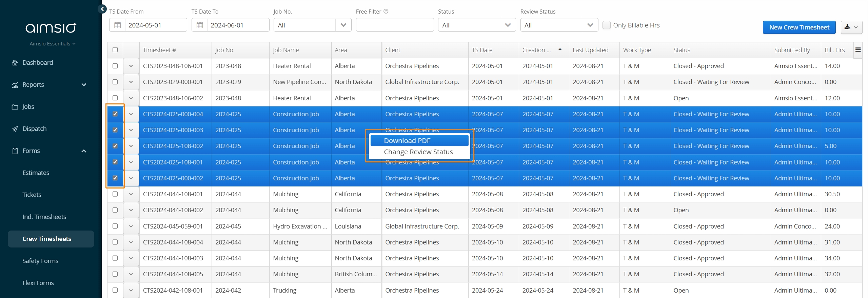
Task: Click the New Pipeline Con... job name cell
Action: click(x=300, y=82)
